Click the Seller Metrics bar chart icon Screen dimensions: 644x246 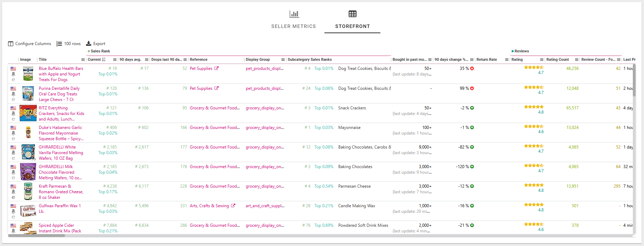click(x=294, y=14)
